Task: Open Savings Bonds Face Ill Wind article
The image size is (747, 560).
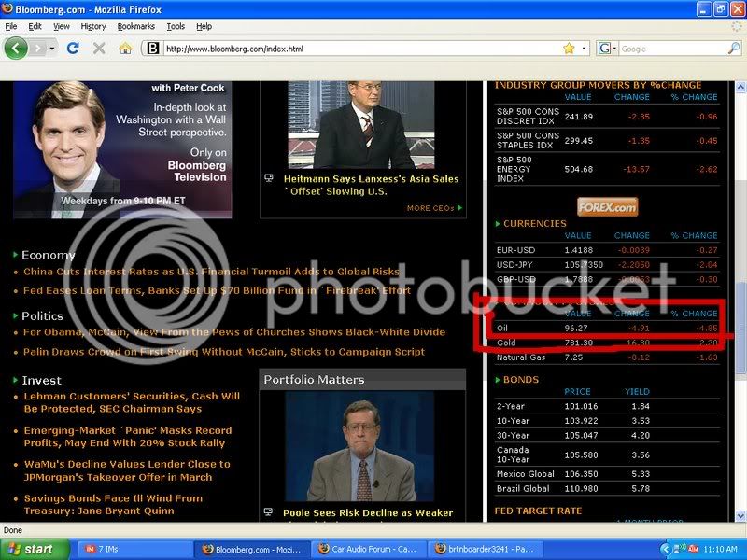Action: (x=113, y=504)
